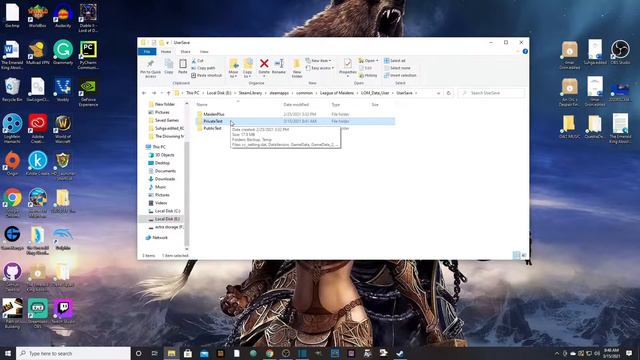
Task: Open the Easy access dropdown
Action: point(320,68)
